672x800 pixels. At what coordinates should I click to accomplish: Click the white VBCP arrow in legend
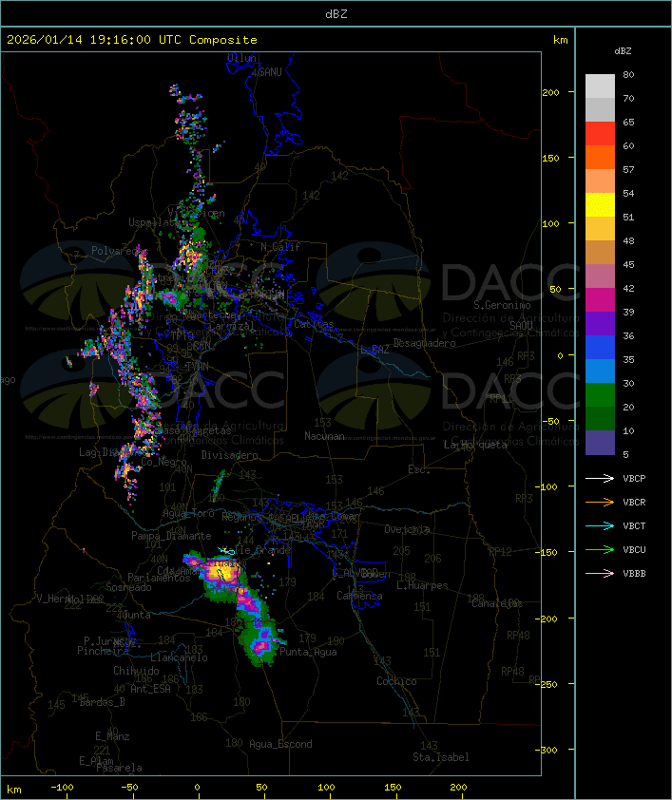click(x=600, y=478)
